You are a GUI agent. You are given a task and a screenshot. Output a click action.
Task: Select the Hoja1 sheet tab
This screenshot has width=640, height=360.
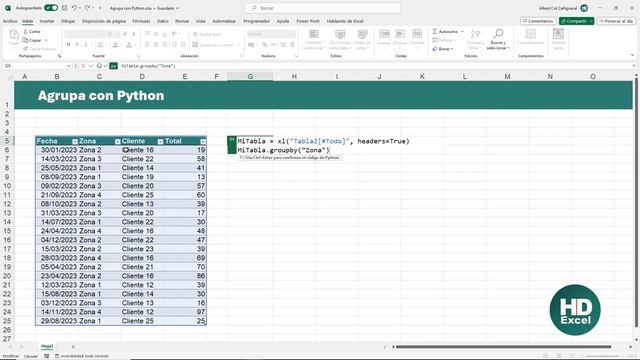pyautogui.click(x=47, y=346)
